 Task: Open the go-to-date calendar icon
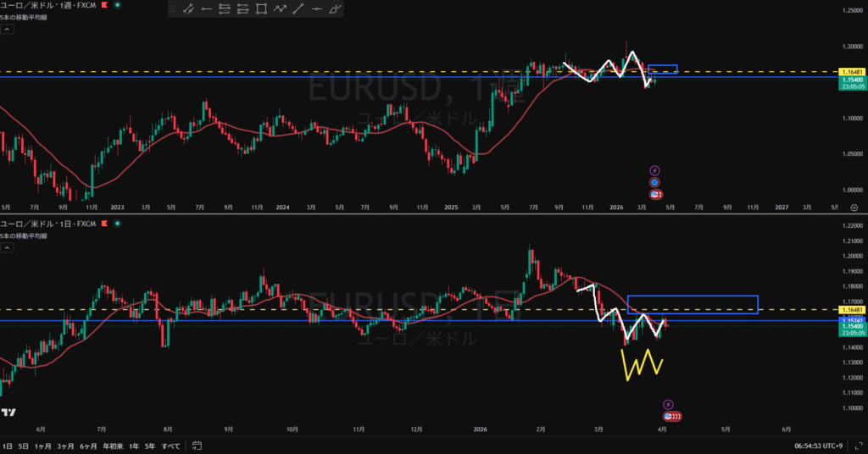196,446
